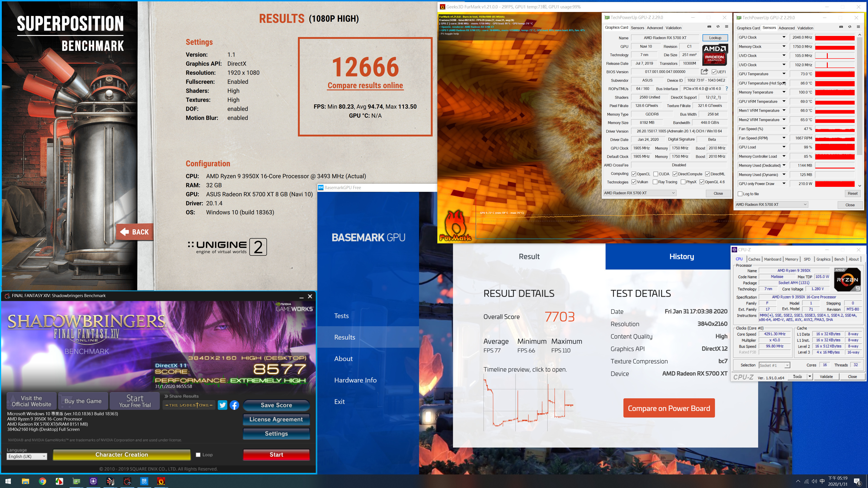Image resolution: width=868 pixels, height=488 pixels.
Task: Open the Basemark timeline preview graph
Action: (528, 402)
